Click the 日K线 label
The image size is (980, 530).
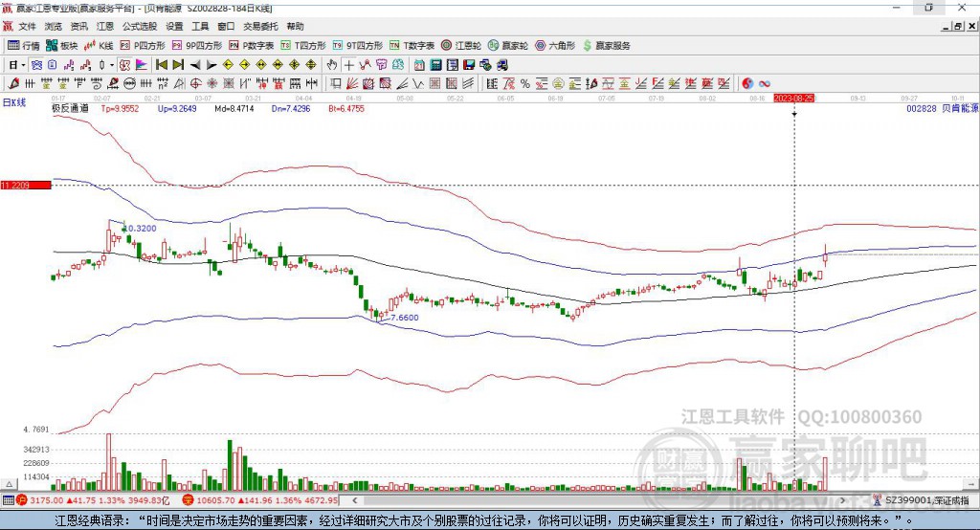(x=13, y=102)
